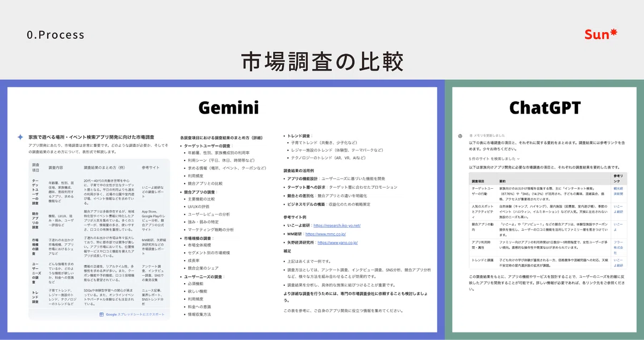644x340 pixels.
Task: Click the 'ターゲットユーザーの調査' bullet heading
Action: 207,145
